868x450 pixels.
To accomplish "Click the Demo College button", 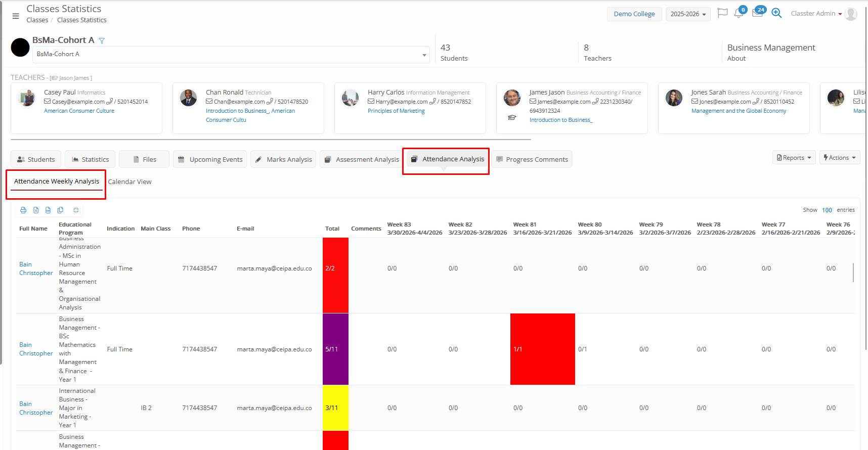I will pyautogui.click(x=634, y=14).
